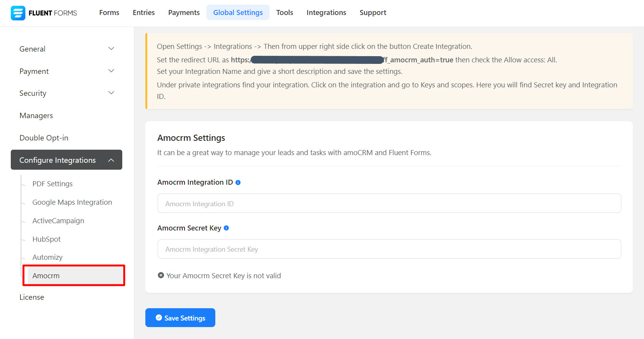This screenshot has height=339, width=644.
Task: Open the Tools menu item
Action: click(x=285, y=13)
